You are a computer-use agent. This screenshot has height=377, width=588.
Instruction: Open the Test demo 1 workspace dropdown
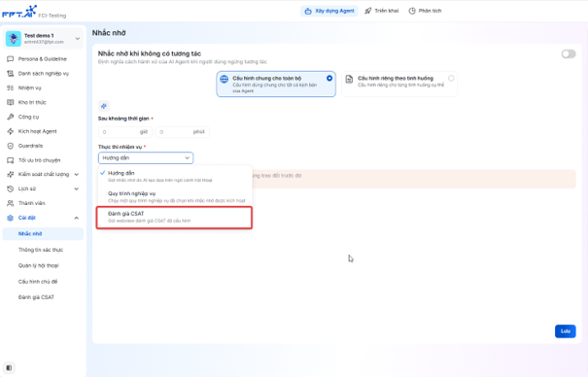[77, 39]
